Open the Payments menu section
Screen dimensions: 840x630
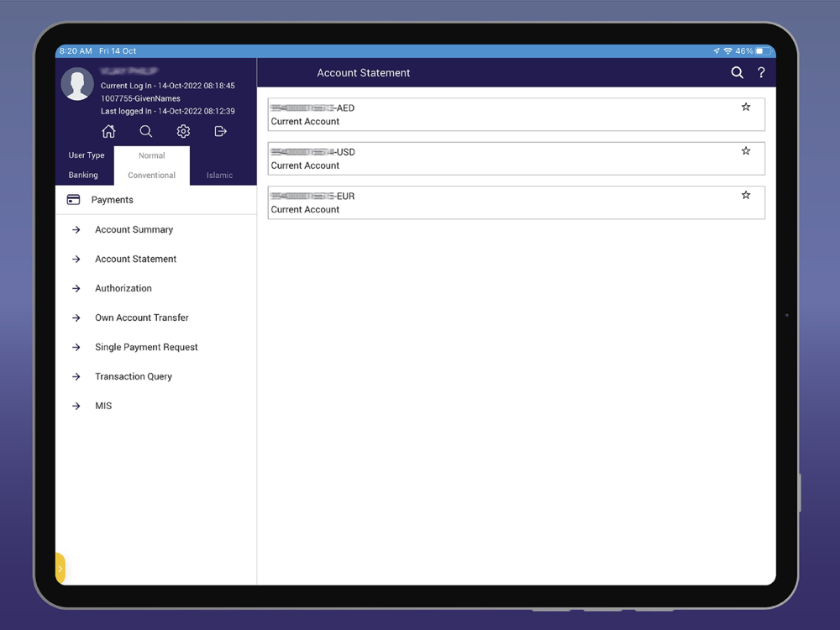[156, 200]
